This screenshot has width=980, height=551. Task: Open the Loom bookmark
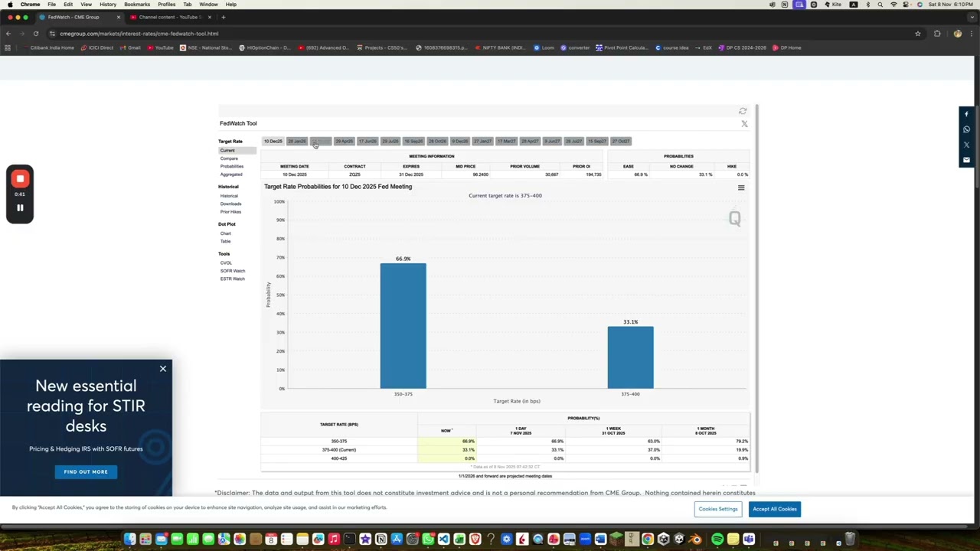coord(544,47)
